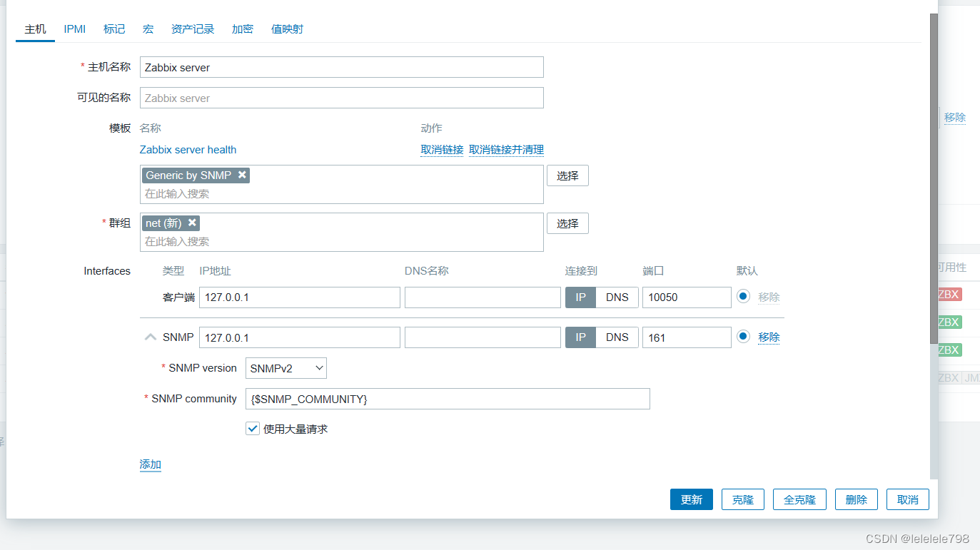Click the 添加 interface link
Viewport: 980px width, 550px height.
point(151,464)
